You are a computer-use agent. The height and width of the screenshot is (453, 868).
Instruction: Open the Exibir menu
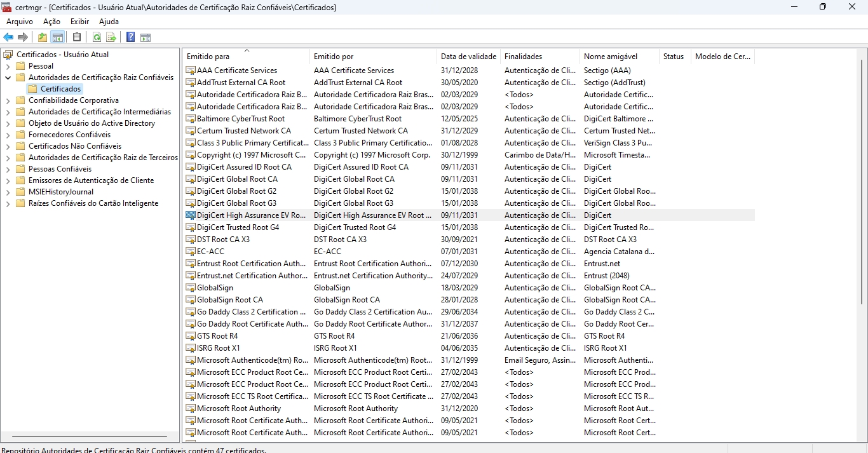click(80, 22)
